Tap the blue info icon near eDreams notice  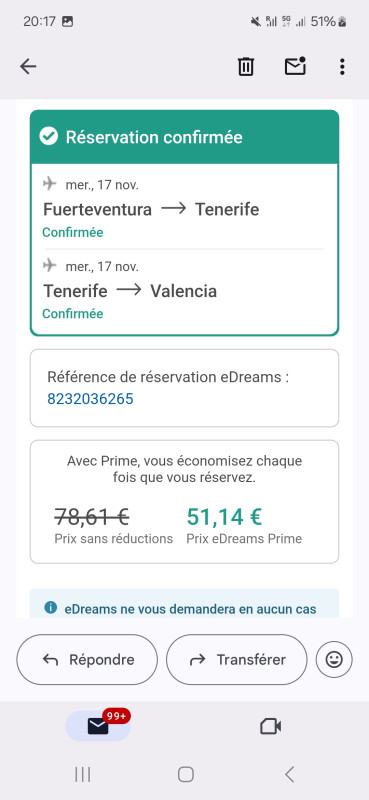pyautogui.click(x=51, y=608)
